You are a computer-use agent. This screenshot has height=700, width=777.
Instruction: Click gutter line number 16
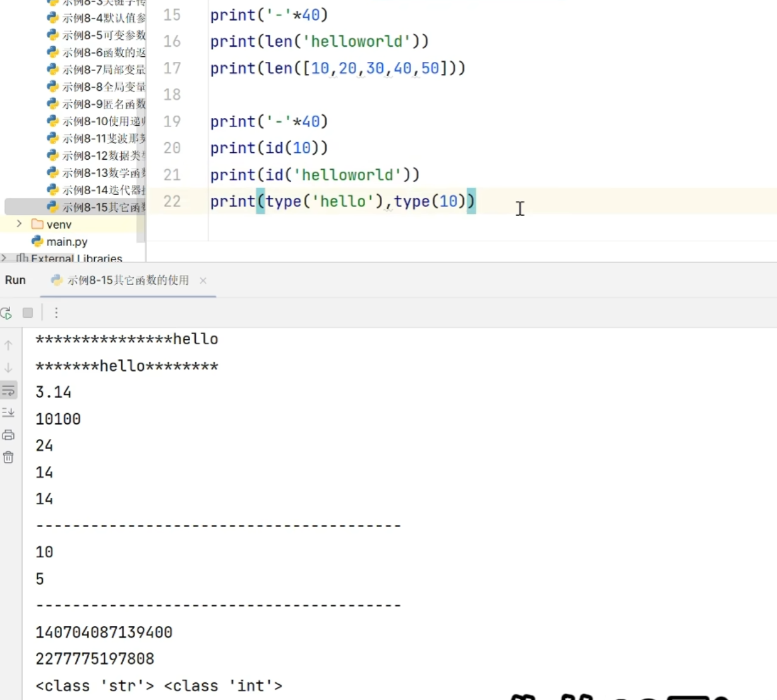[x=172, y=41]
